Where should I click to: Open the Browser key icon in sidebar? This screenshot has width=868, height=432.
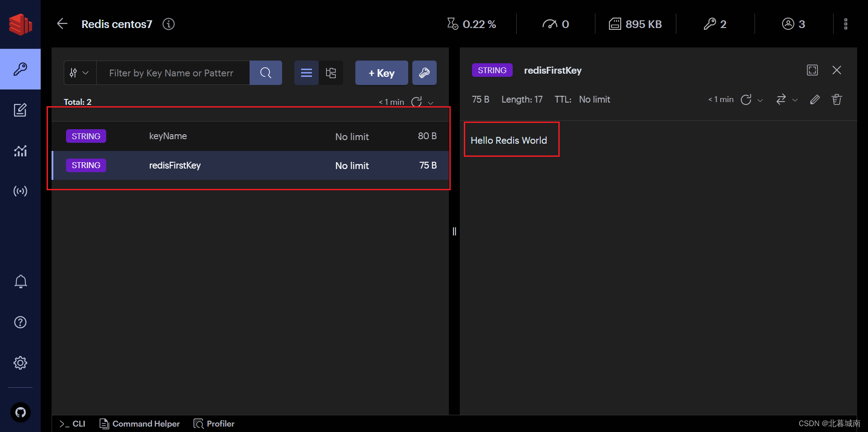20,69
